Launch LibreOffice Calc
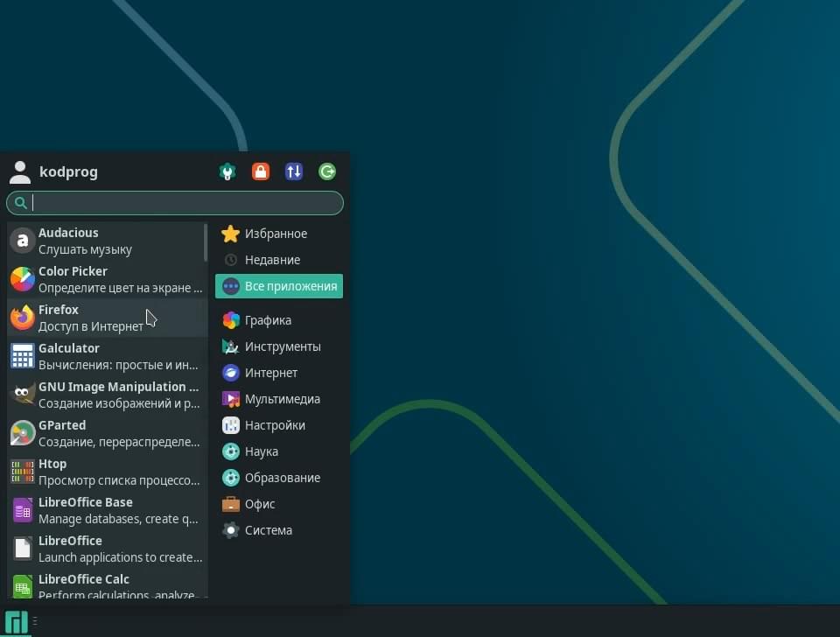 tap(107, 584)
